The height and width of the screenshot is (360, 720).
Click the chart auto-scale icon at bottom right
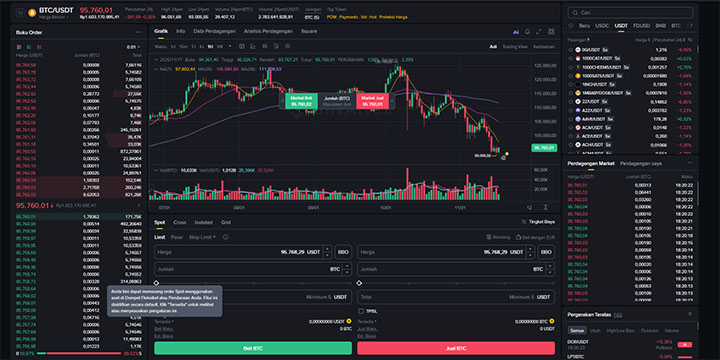(x=546, y=208)
